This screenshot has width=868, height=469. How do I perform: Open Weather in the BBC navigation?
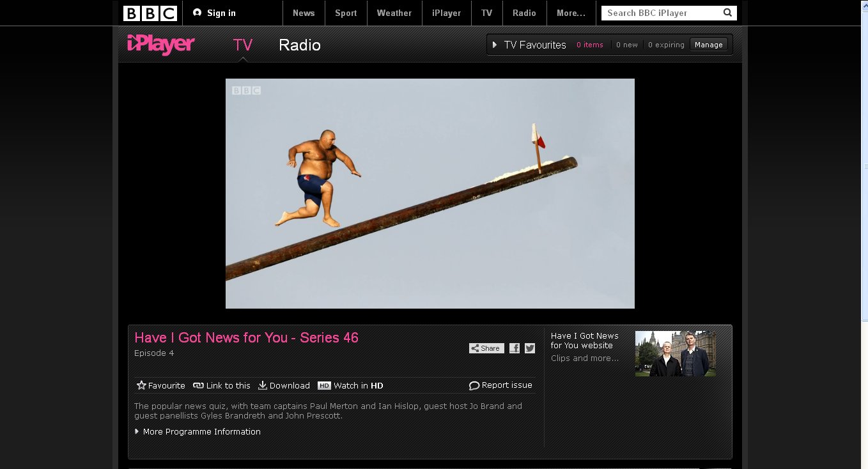[394, 13]
